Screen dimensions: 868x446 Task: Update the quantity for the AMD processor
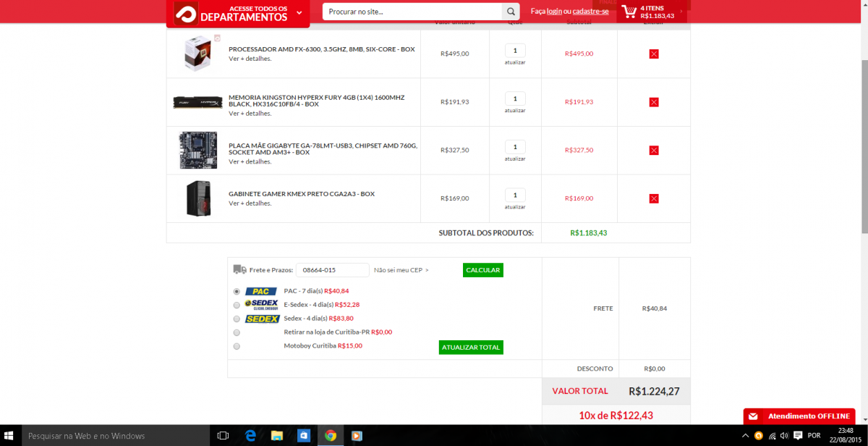pyautogui.click(x=515, y=62)
